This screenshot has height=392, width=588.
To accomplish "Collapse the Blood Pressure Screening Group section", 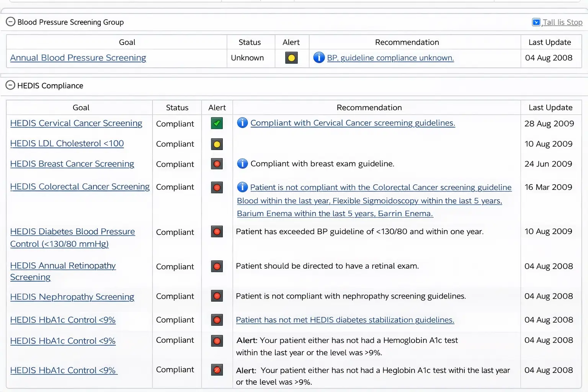I will 10,21.
